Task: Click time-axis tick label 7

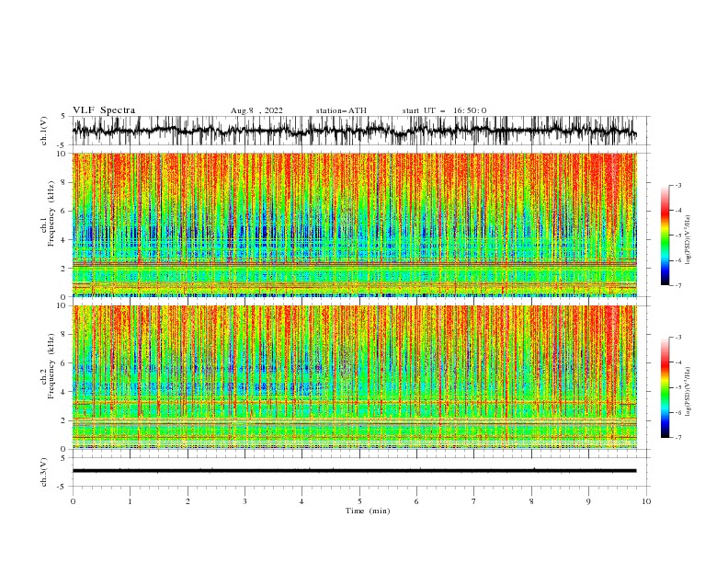Action: [x=474, y=501]
